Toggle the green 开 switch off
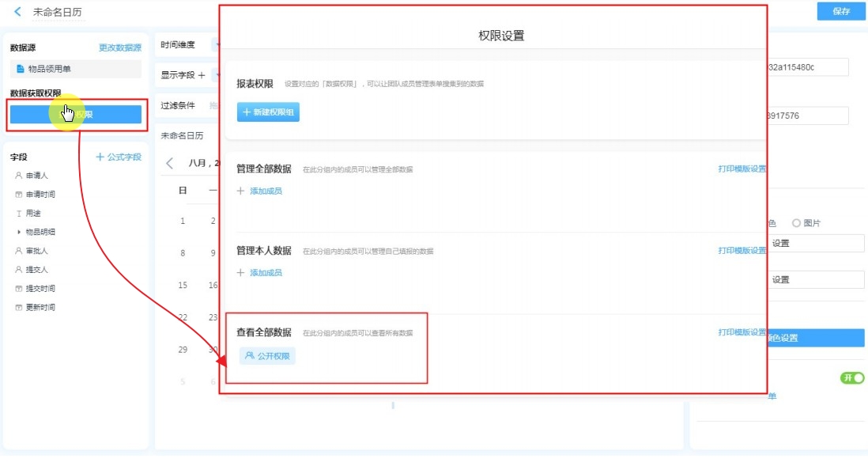 pyautogui.click(x=852, y=378)
